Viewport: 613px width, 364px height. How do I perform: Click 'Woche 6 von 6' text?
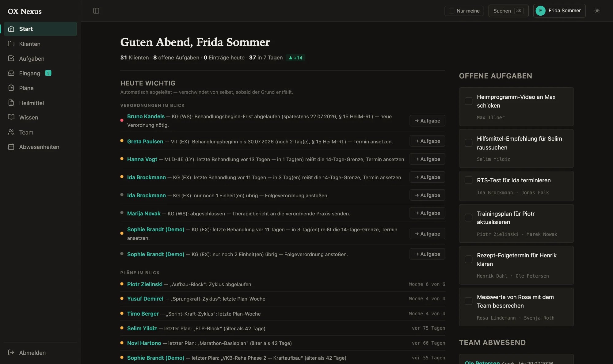tap(427, 284)
